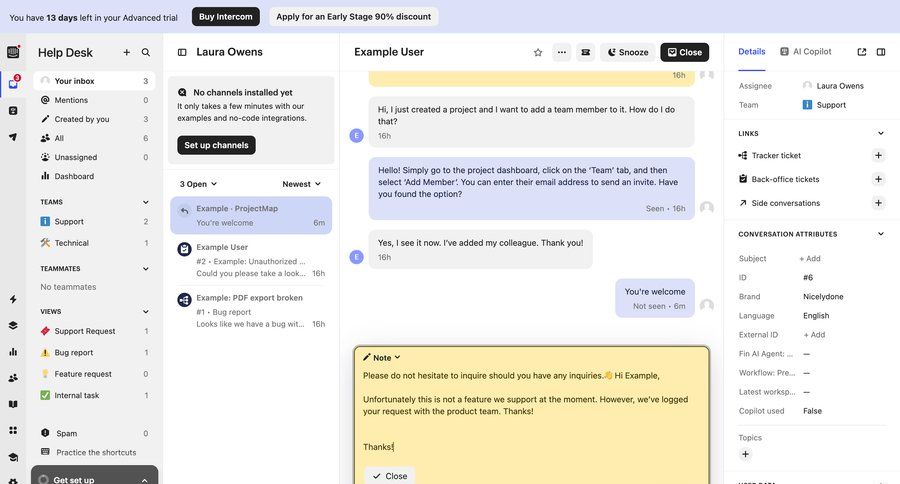This screenshot has width=900, height=484.
Task: Apply for Early Stage 90% discount
Action: click(x=354, y=17)
